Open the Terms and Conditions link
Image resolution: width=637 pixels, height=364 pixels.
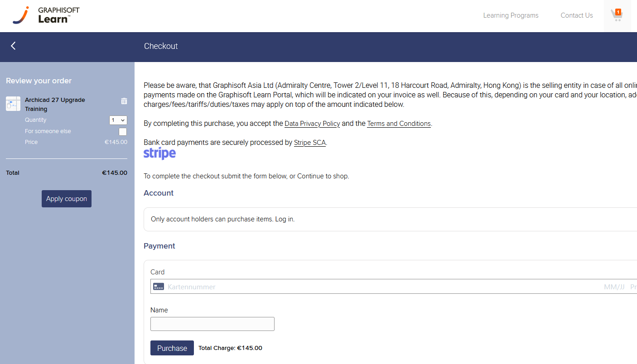[x=399, y=124]
